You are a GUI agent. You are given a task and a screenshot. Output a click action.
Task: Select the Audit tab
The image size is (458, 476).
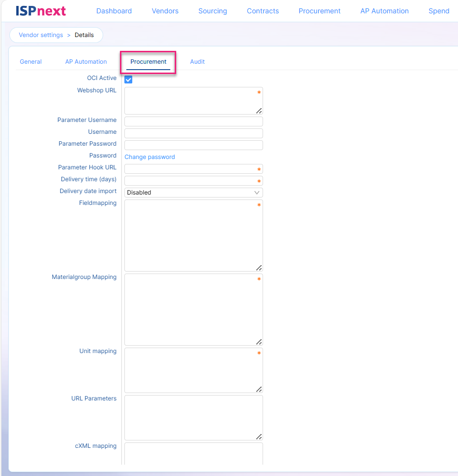coord(197,62)
